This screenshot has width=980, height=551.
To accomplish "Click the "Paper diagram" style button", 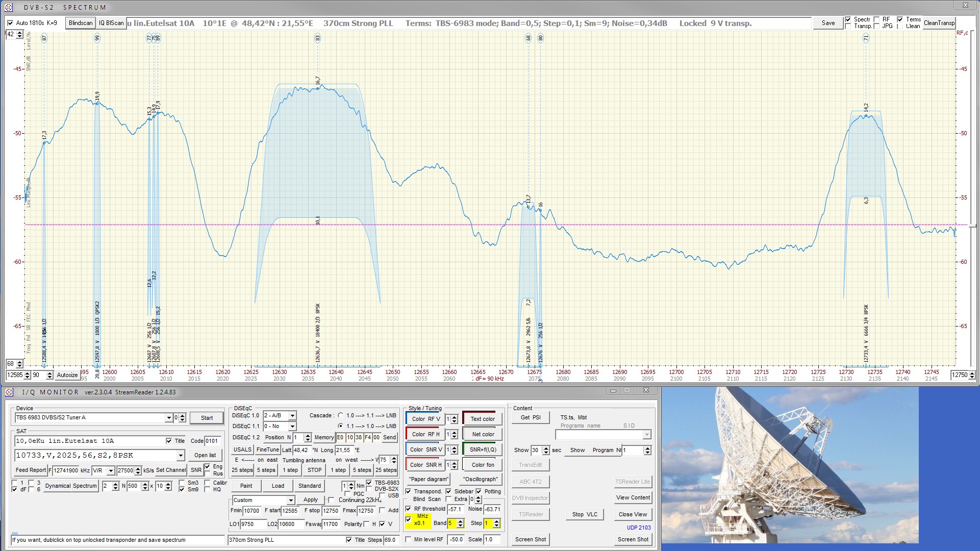I will pyautogui.click(x=429, y=479).
